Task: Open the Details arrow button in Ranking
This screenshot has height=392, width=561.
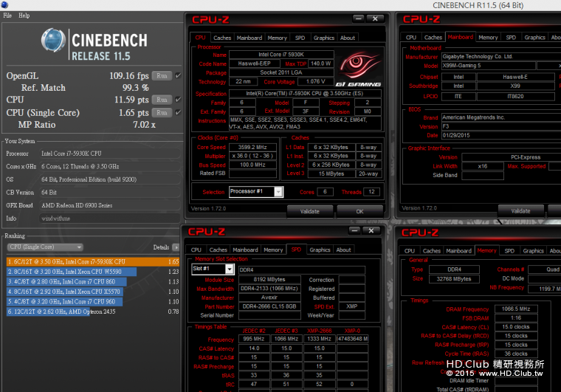Action: pos(176,247)
